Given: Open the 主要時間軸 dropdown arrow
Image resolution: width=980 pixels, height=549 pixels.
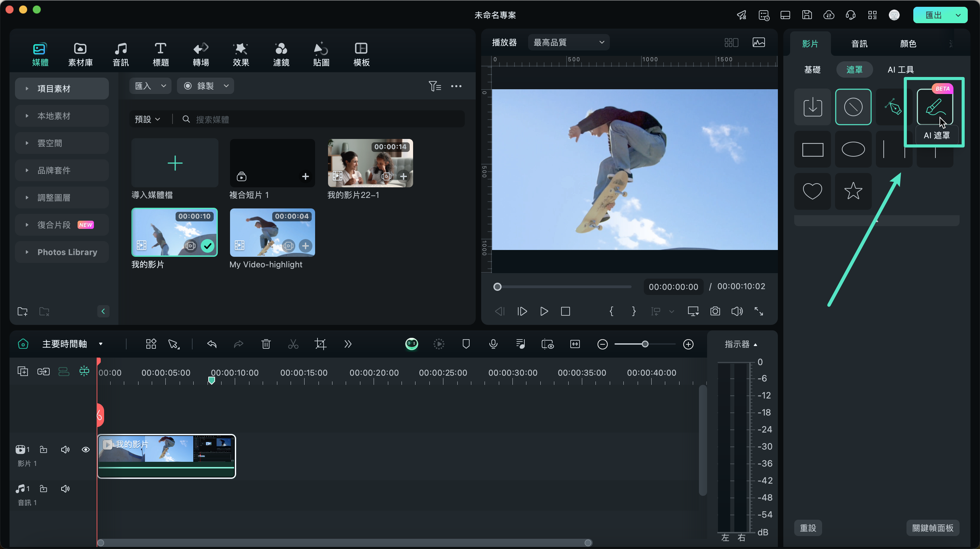Looking at the screenshot, I should (x=101, y=344).
